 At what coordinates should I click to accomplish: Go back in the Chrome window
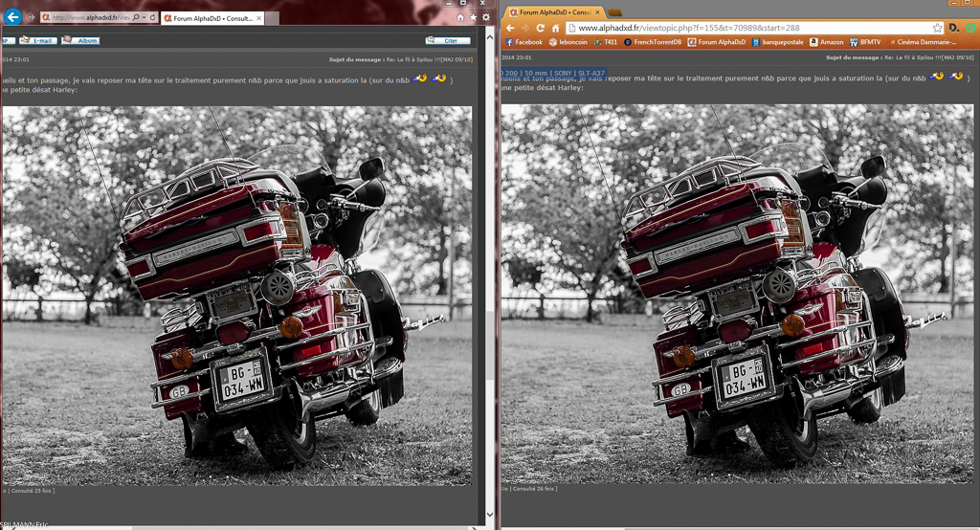pos(510,28)
